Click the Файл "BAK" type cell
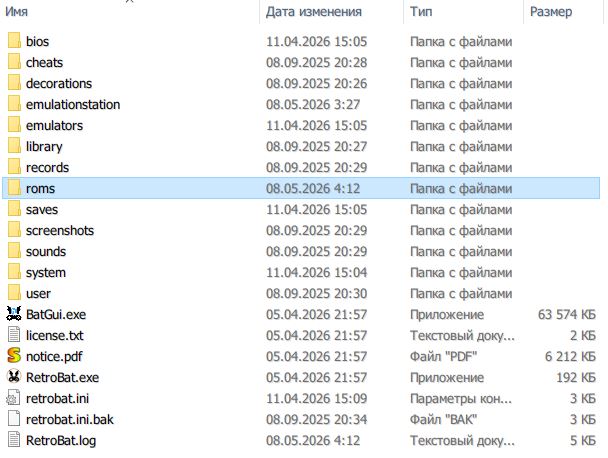608x458 pixels. 443,419
